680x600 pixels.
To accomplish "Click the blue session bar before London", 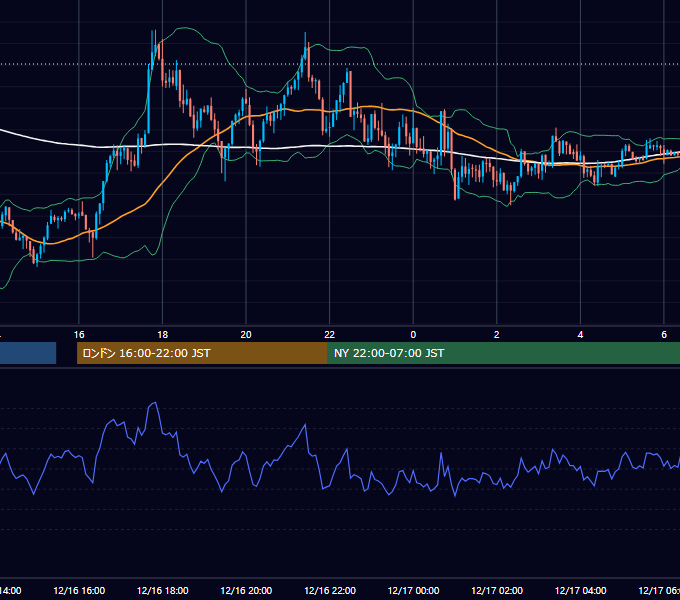I will (28, 353).
